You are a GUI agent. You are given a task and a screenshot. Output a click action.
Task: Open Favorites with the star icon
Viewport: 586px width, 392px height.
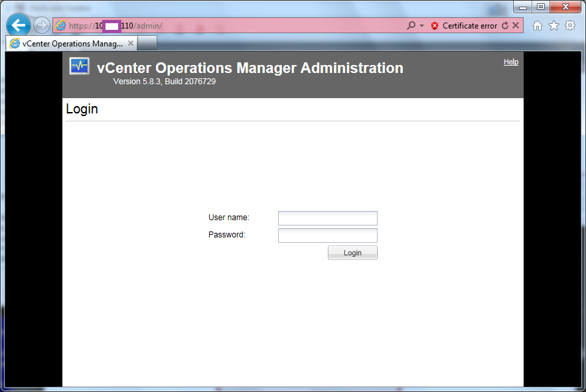(554, 25)
